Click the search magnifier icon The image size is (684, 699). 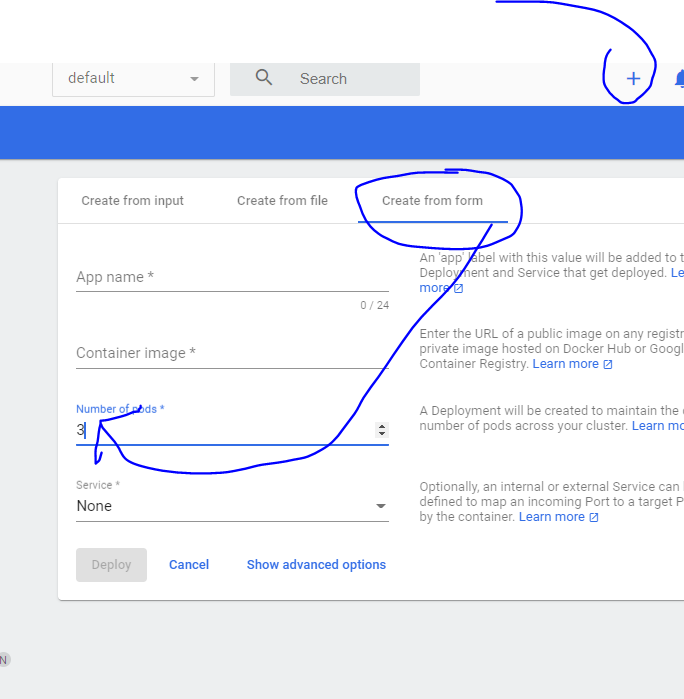[x=264, y=78]
